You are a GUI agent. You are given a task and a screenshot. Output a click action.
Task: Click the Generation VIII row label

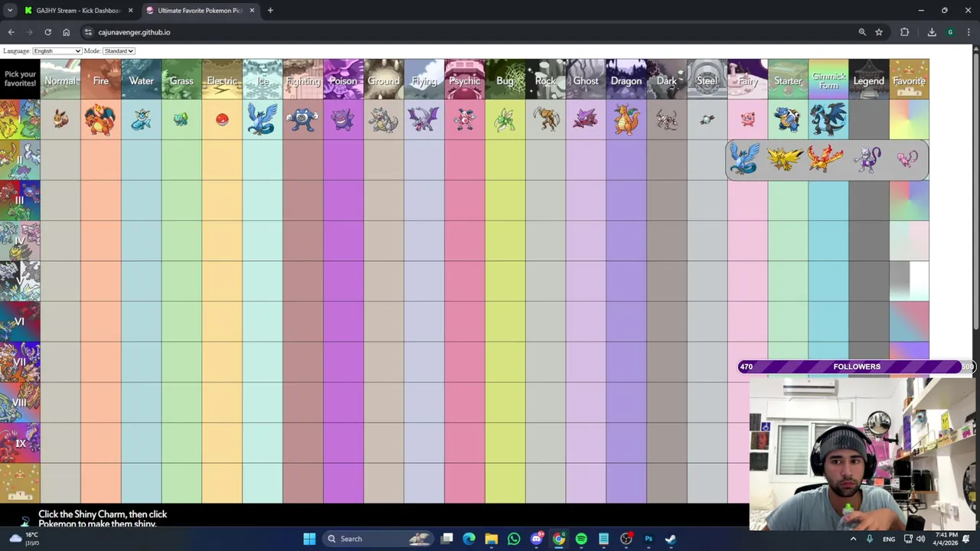[20, 403]
